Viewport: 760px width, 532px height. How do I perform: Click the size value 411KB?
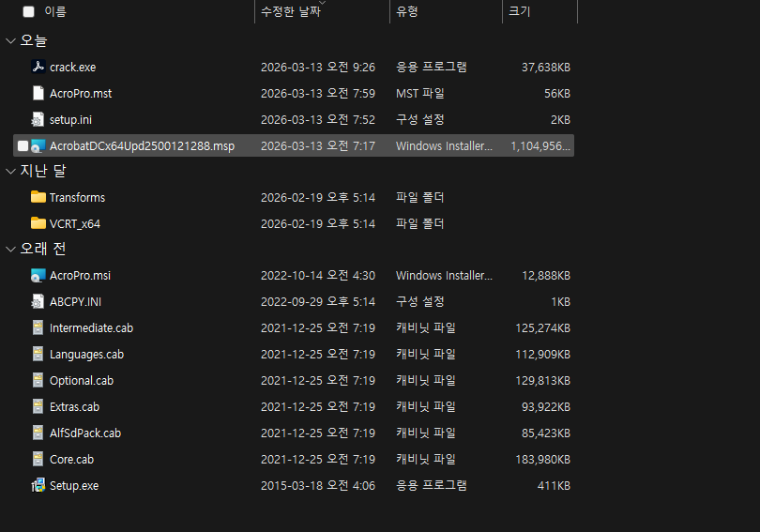(554, 486)
